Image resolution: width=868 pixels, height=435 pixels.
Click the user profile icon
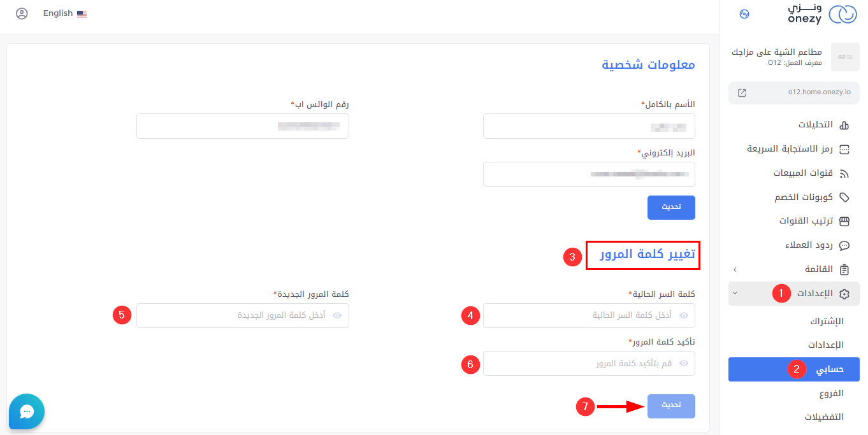[x=22, y=13]
